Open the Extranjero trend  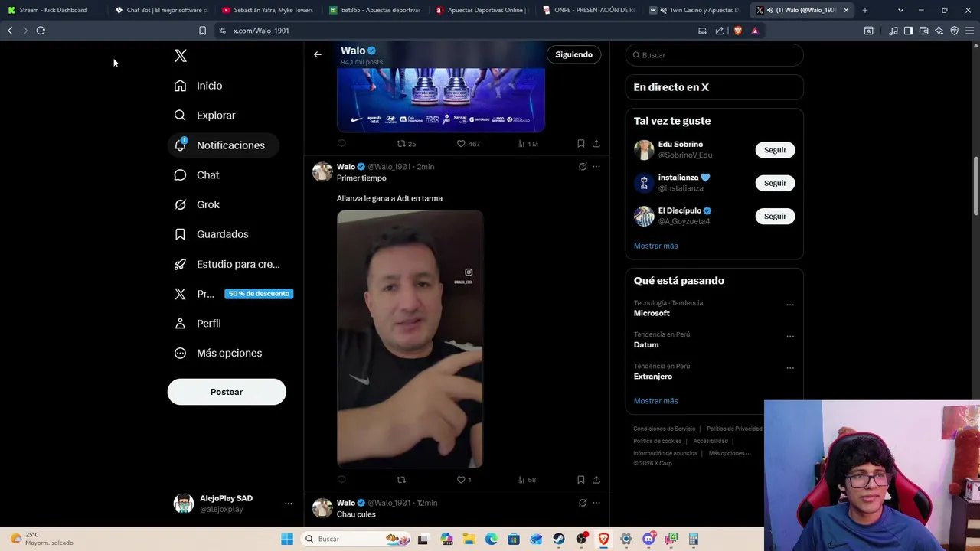653,377
